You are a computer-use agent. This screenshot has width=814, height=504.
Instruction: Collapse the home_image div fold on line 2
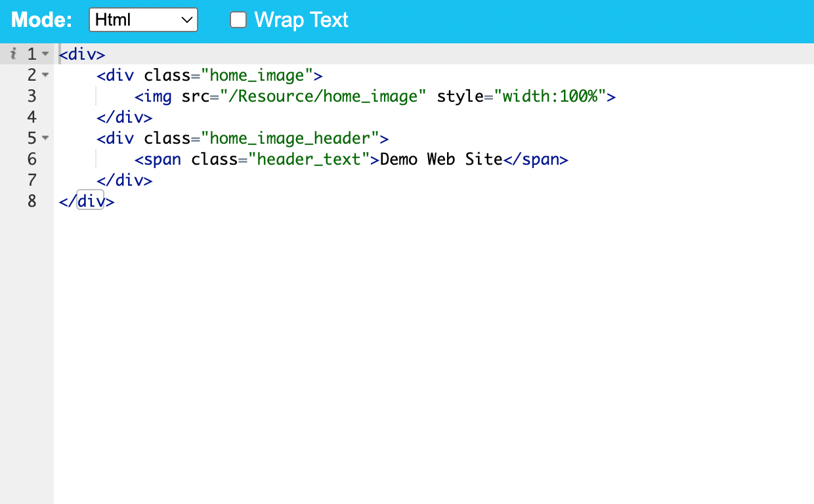(x=45, y=75)
